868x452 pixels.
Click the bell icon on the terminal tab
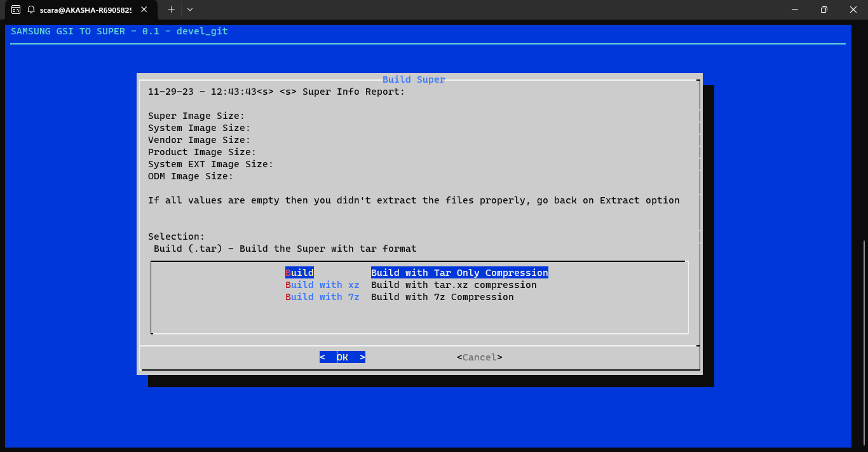tap(31, 10)
